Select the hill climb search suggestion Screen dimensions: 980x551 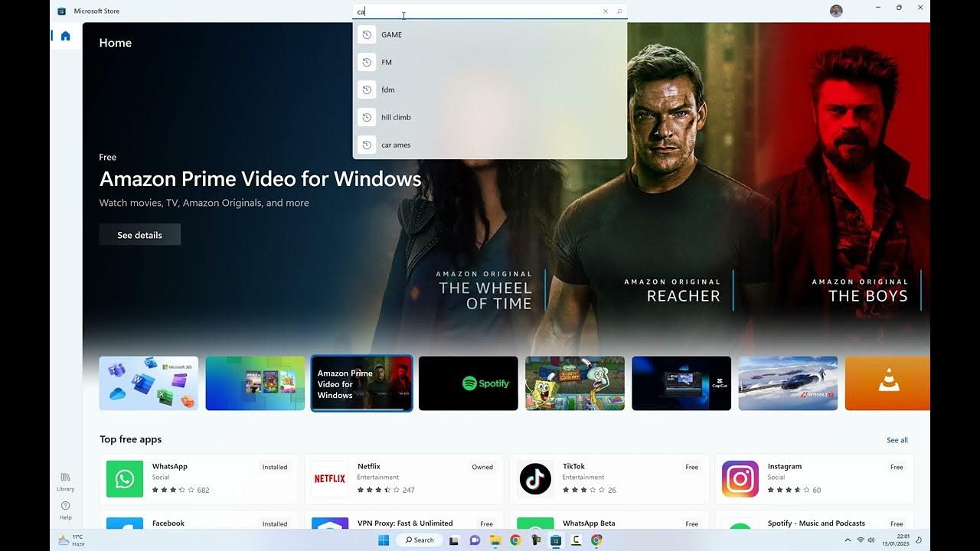tap(489, 117)
